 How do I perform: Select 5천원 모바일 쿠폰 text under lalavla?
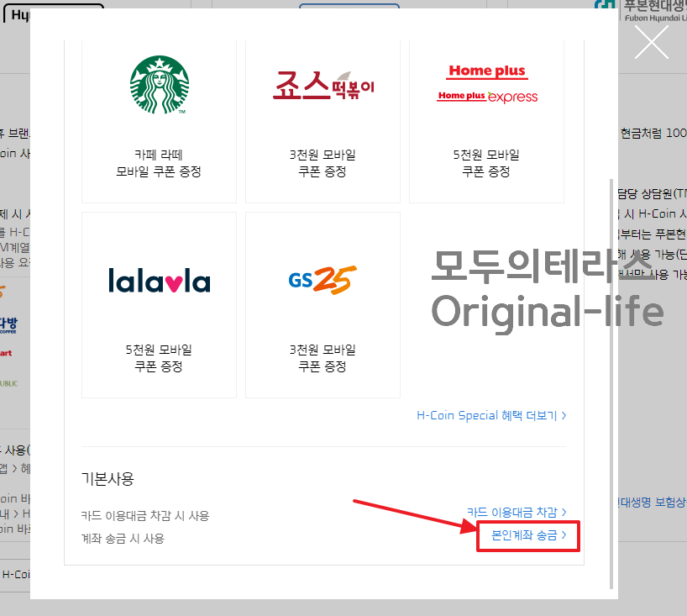(159, 358)
